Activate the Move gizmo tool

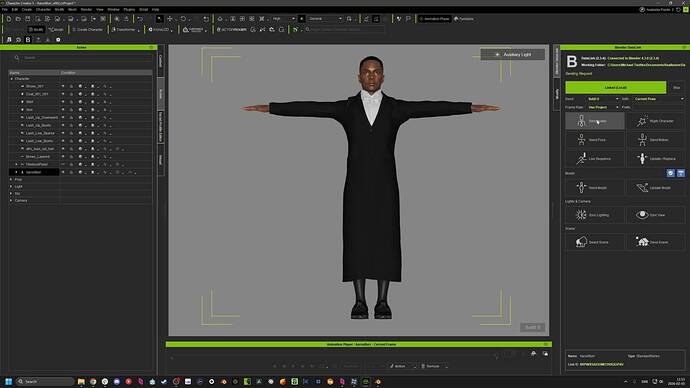tap(170, 19)
